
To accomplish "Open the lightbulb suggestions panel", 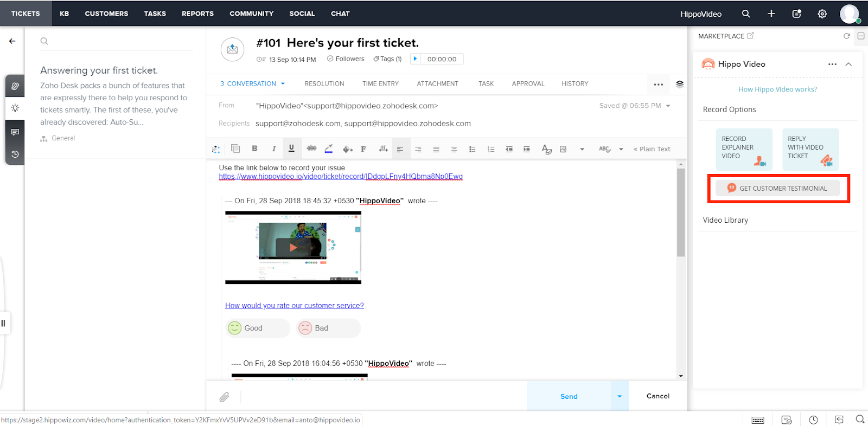I will (15, 108).
